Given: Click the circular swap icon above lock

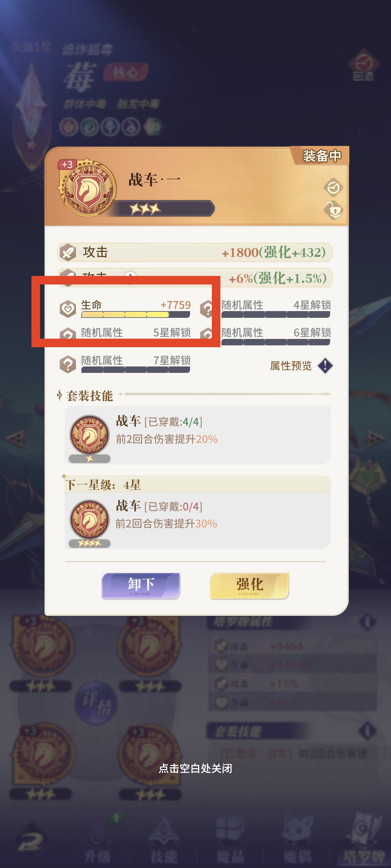Looking at the screenshot, I should coord(333,187).
